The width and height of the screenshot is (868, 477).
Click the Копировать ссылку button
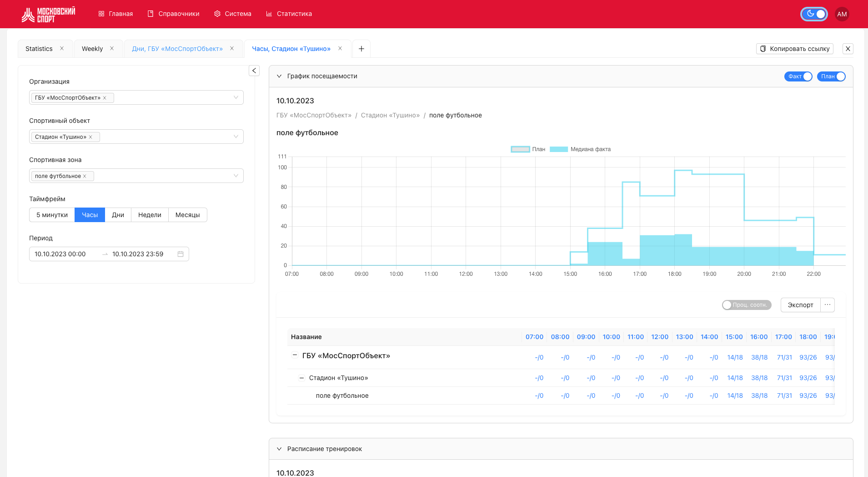pyautogui.click(x=794, y=49)
